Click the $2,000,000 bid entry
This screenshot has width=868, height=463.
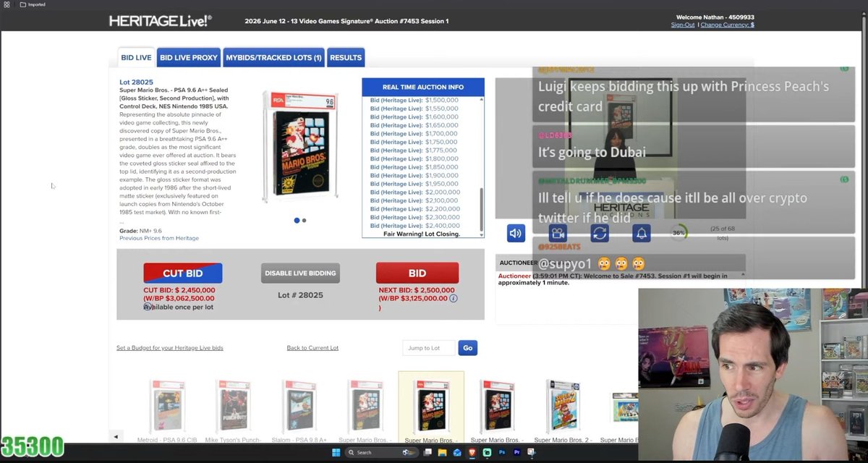tap(414, 192)
